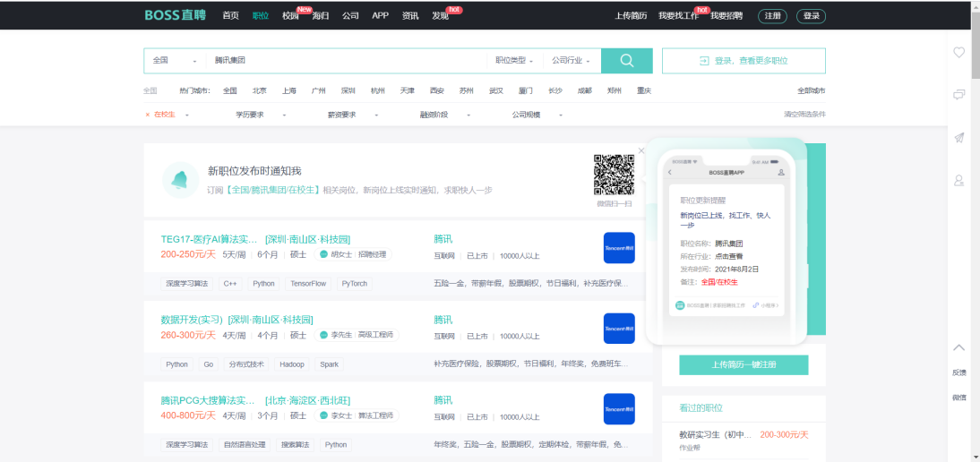Click the WeChat QR code image
The image size is (980, 462).
[614, 175]
